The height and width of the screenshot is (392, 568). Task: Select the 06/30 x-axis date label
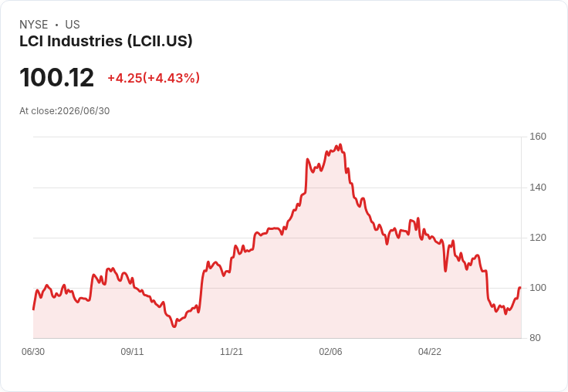pos(33,352)
